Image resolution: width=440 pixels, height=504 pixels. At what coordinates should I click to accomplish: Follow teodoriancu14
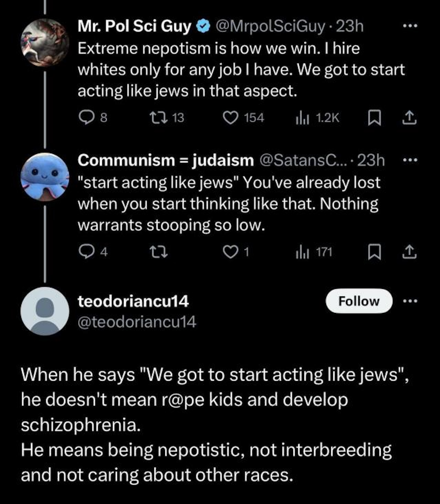[359, 301]
